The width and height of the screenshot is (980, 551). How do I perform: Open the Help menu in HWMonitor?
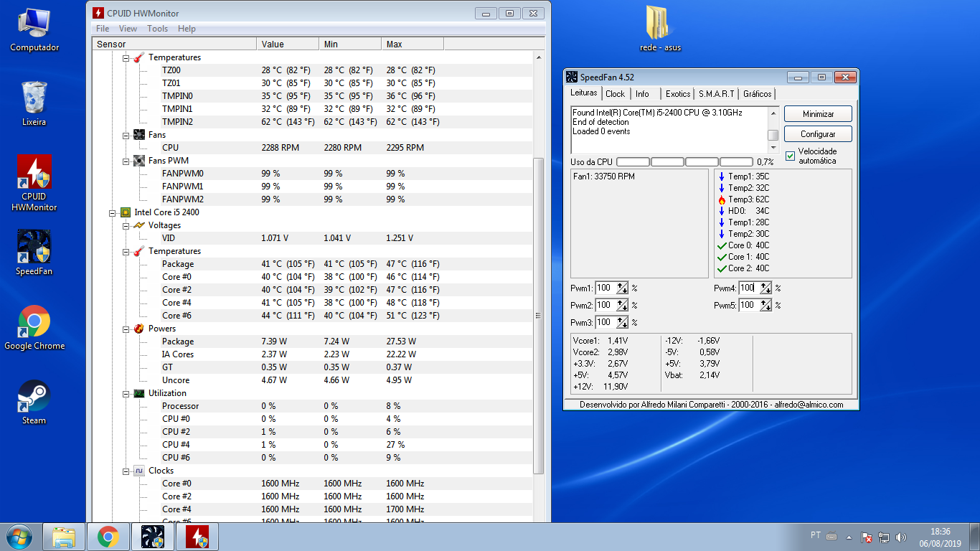tap(187, 29)
